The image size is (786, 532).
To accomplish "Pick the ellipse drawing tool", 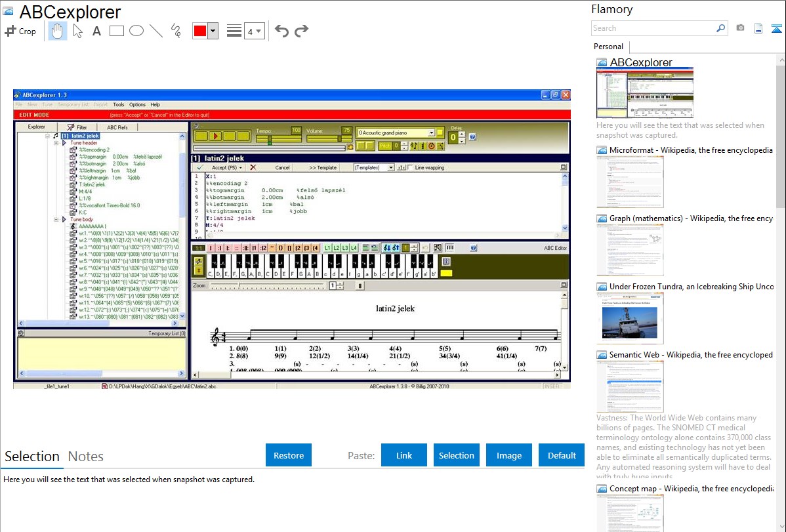I will [136, 31].
